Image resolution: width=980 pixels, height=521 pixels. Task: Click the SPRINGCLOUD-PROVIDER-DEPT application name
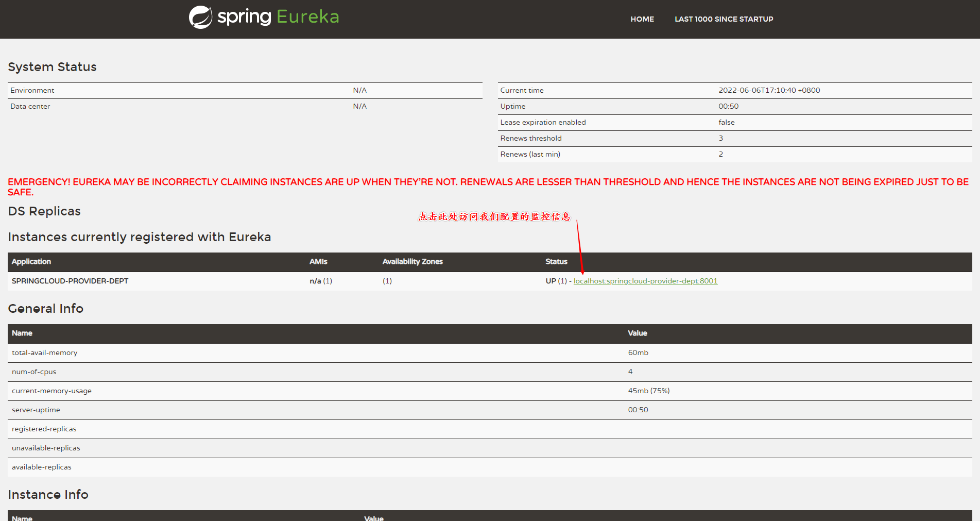(x=70, y=281)
